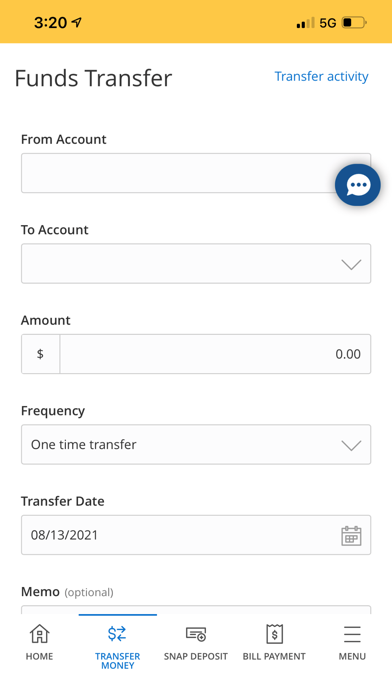Screen dimensions: 392x696
Task: Switch to the BILL PAYMENT tab label
Action: (x=274, y=656)
